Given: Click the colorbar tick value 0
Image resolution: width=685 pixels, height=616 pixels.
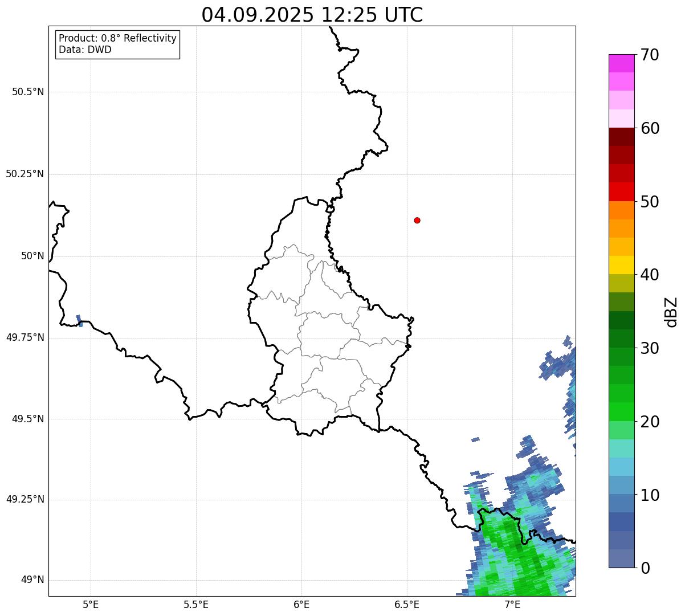Looking at the screenshot, I should point(645,568).
